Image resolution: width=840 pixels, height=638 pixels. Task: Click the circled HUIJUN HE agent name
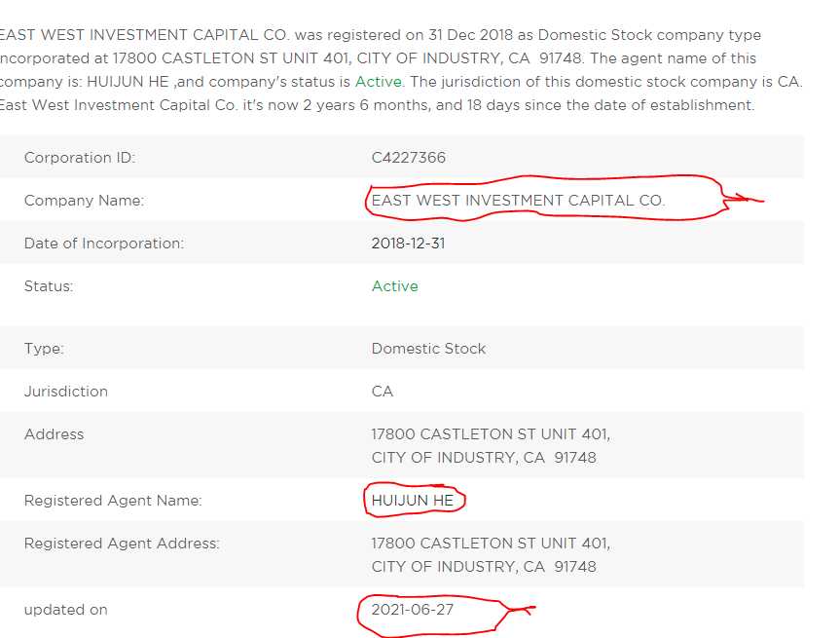pos(413,501)
